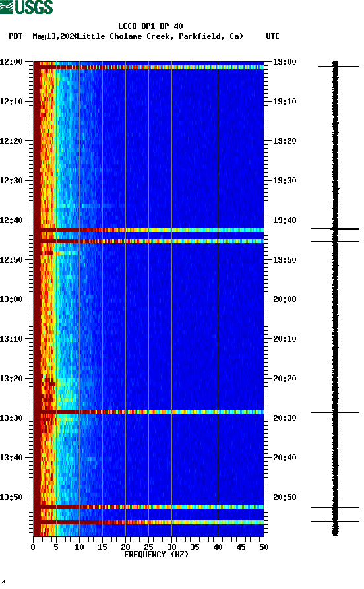Click the "UTC" timezone label
Viewport: 364px width, 589px height.
point(273,36)
